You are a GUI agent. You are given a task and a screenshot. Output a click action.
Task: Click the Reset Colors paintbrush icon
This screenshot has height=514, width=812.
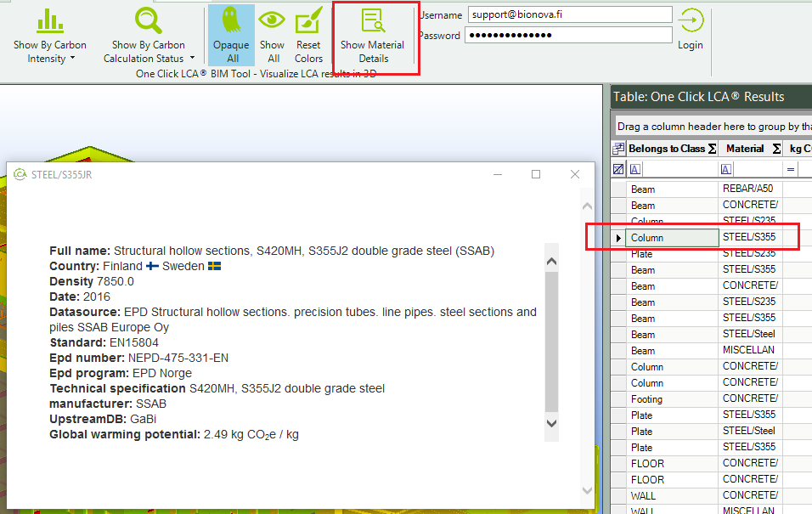pos(308,20)
